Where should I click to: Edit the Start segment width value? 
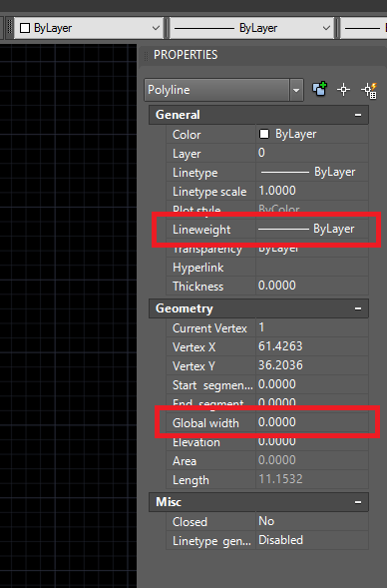coord(312,384)
